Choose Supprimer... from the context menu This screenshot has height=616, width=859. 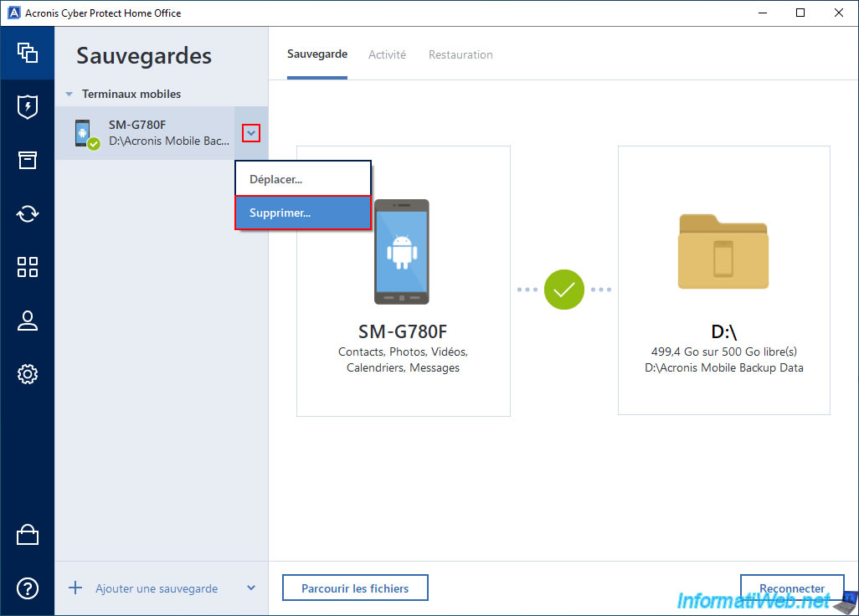(303, 213)
